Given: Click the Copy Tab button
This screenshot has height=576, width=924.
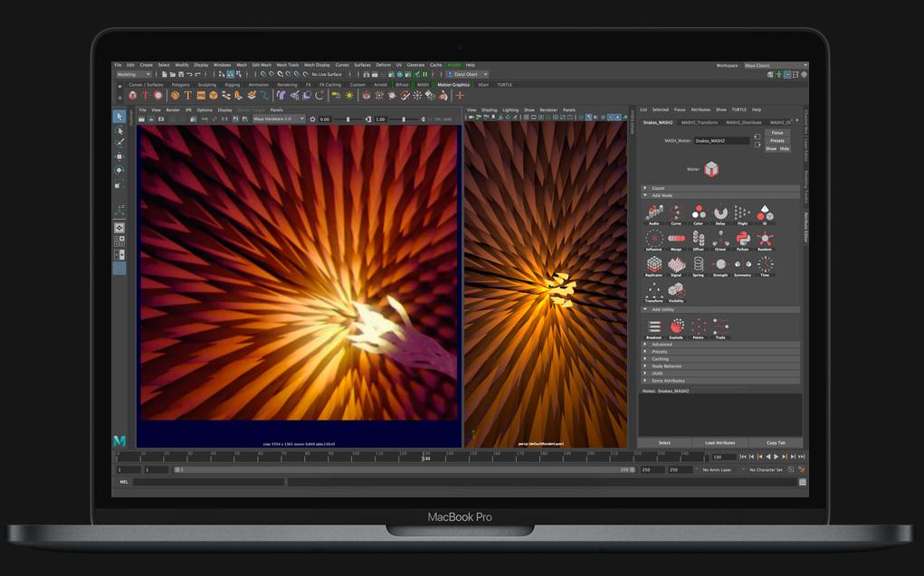Looking at the screenshot, I should (x=776, y=442).
